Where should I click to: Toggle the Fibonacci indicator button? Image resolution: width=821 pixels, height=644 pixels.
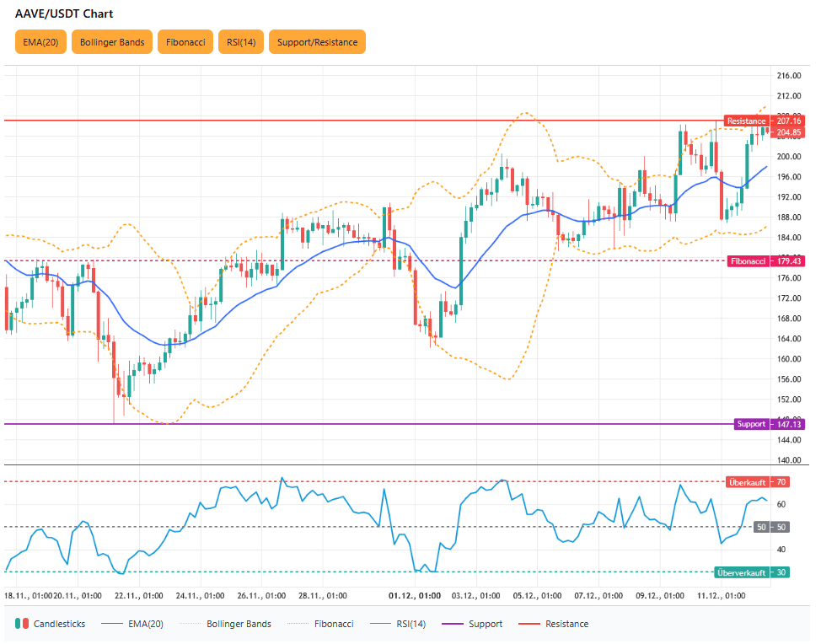pos(185,42)
